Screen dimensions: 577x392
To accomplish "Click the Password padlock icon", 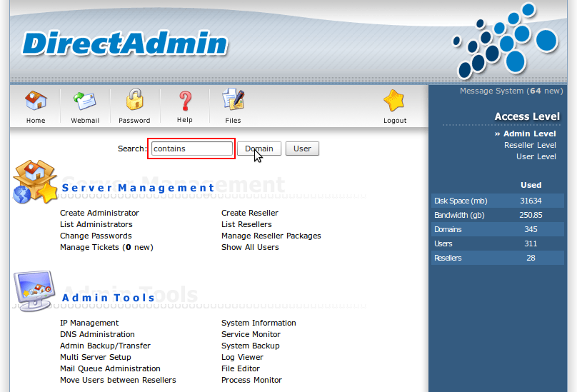I will pyautogui.click(x=134, y=99).
